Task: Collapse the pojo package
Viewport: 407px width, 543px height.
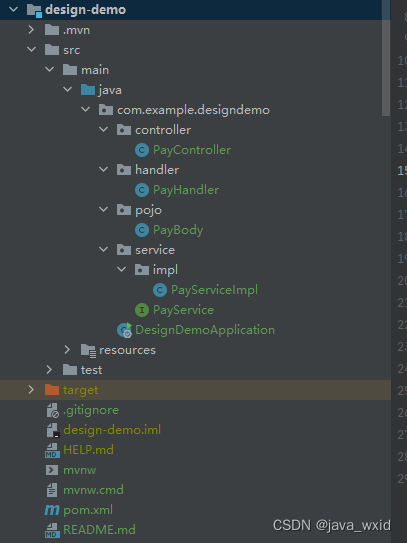Action: pyautogui.click(x=103, y=210)
